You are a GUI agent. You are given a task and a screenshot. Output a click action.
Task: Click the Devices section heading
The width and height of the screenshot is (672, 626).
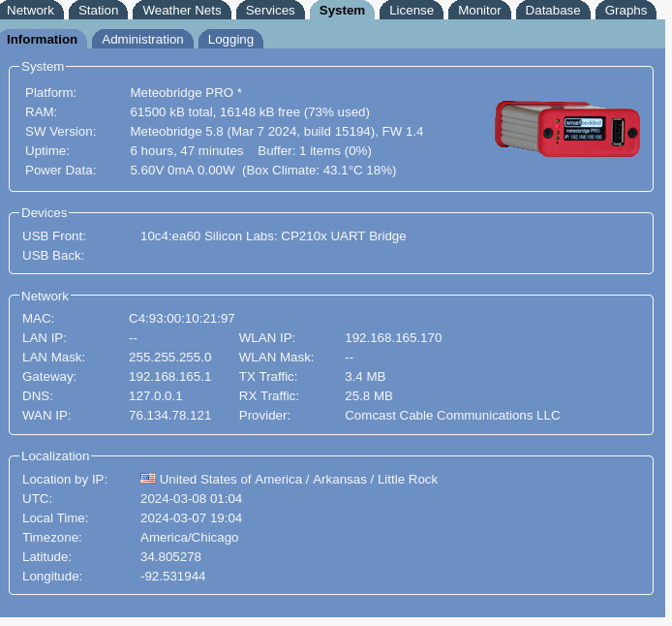coord(45,212)
